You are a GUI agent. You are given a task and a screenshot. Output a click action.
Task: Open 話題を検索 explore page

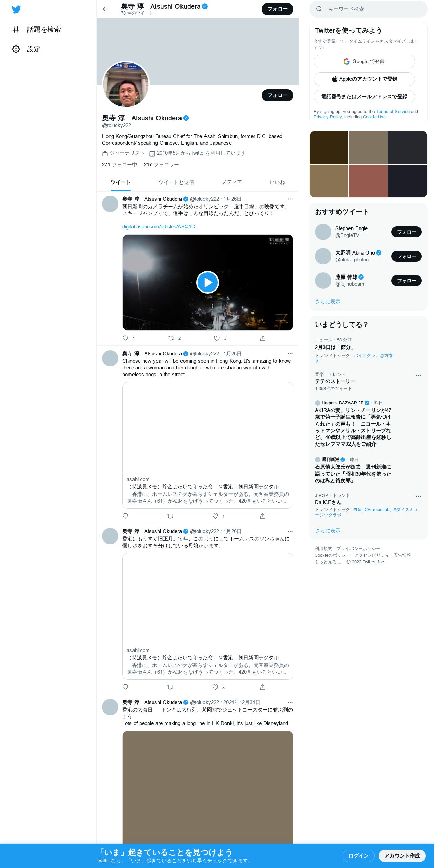pos(37,30)
